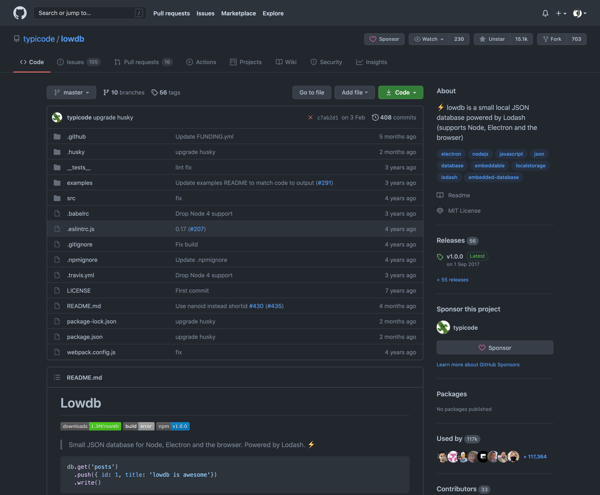Open commit c7ab2d1
Image resolution: width=600 pixels, height=495 pixels.
[328, 118]
